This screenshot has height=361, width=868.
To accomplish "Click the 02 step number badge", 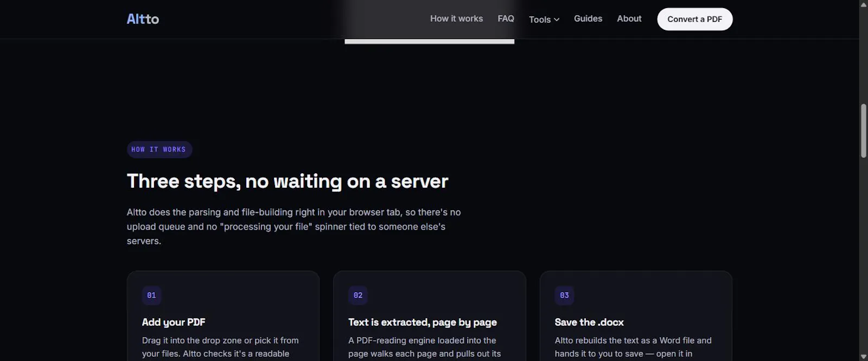I will (x=358, y=295).
